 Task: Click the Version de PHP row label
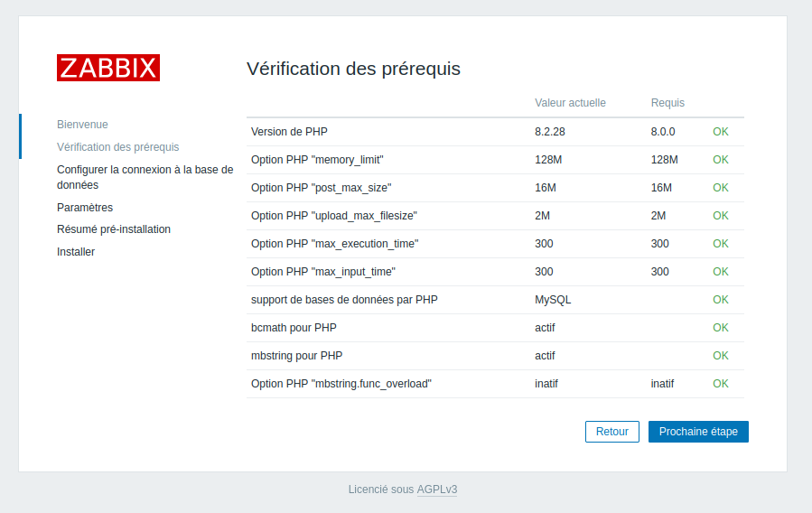pyautogui.click(x=289, y=132)
